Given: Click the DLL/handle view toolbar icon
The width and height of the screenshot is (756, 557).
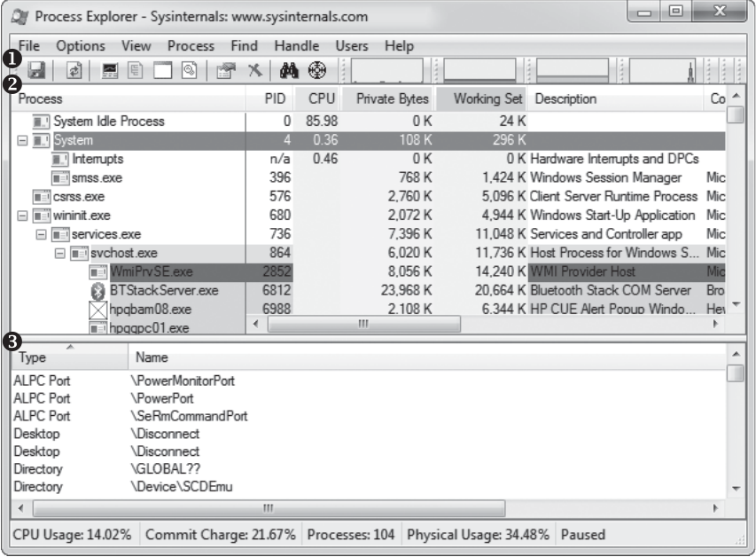Looking at the screenshot, I should pyautogui.click(x=190, y=70).
